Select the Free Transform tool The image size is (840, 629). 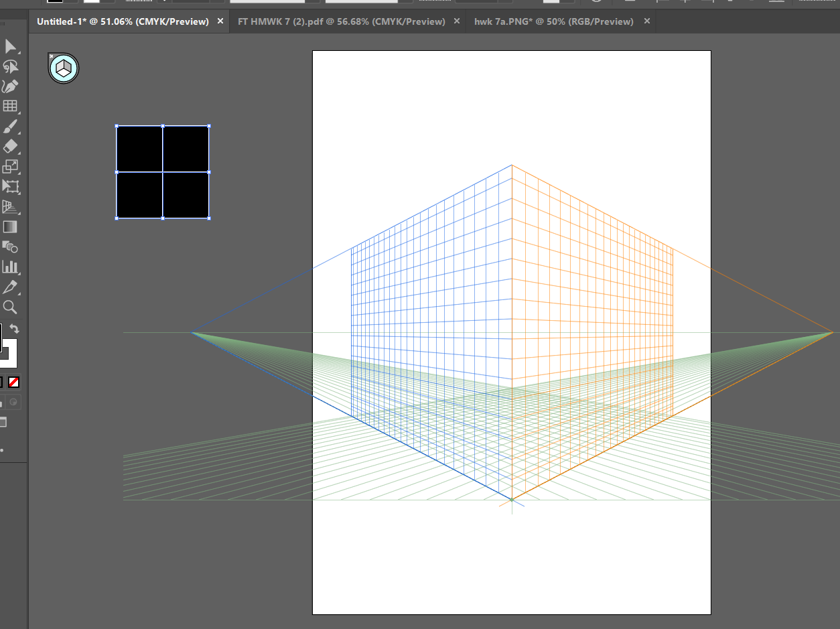point(9,187)
